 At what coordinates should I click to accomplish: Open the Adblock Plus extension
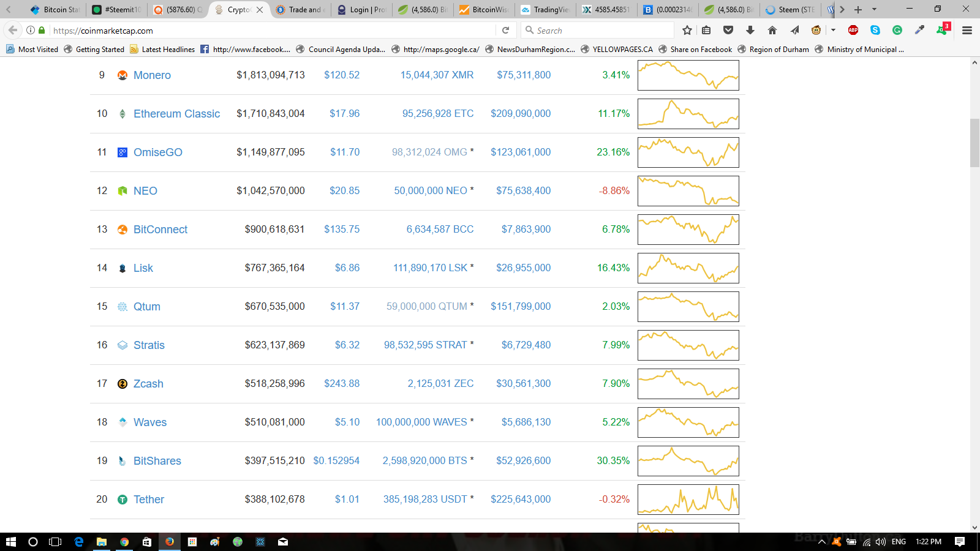[853, 30]
